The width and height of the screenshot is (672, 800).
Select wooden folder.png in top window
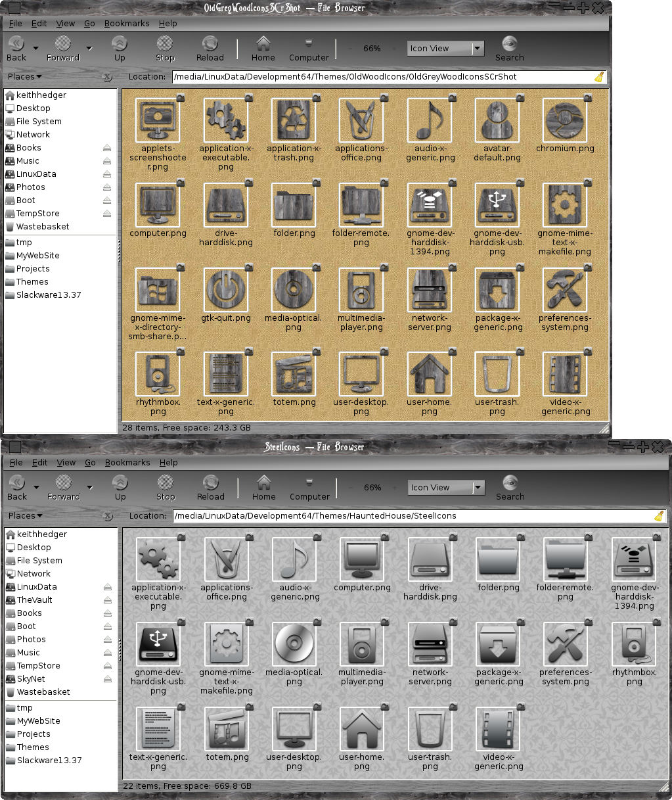294,205
